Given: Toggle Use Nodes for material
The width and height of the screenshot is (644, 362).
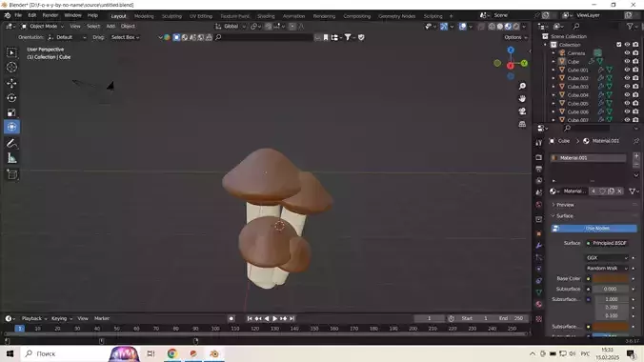Looking at the screenshot, I should (x=594, y=228).
